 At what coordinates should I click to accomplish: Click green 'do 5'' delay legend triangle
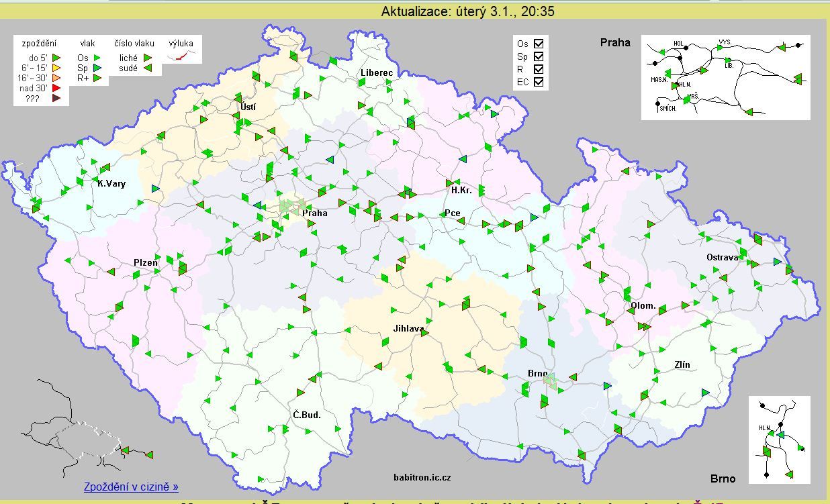pos(56,58)
